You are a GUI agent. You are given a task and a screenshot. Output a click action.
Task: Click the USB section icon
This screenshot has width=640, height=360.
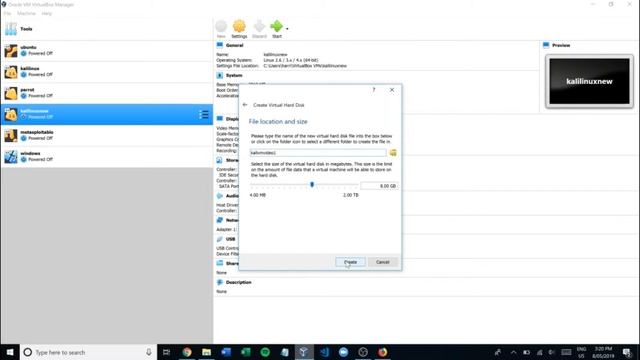point(220,239)
